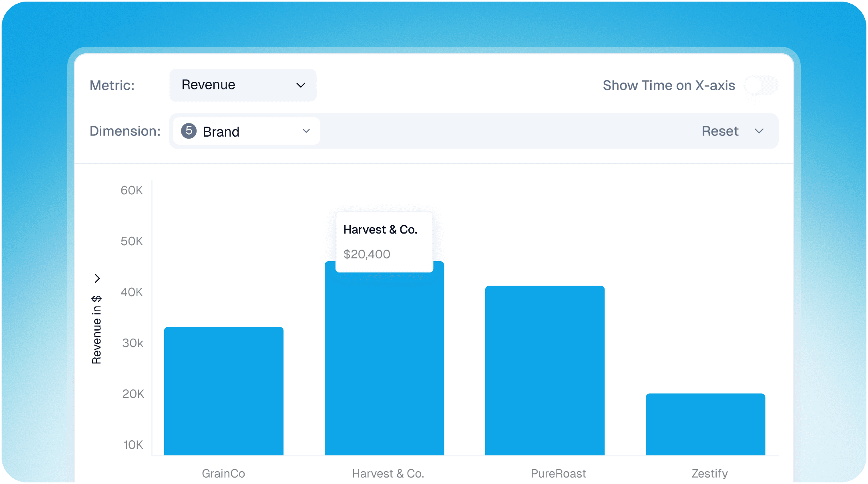Image resolution: width=868 pixels, height=484 pixels.
Task: Expand the arrow above Revenue in $ axis label
Action: click(97, 278)
